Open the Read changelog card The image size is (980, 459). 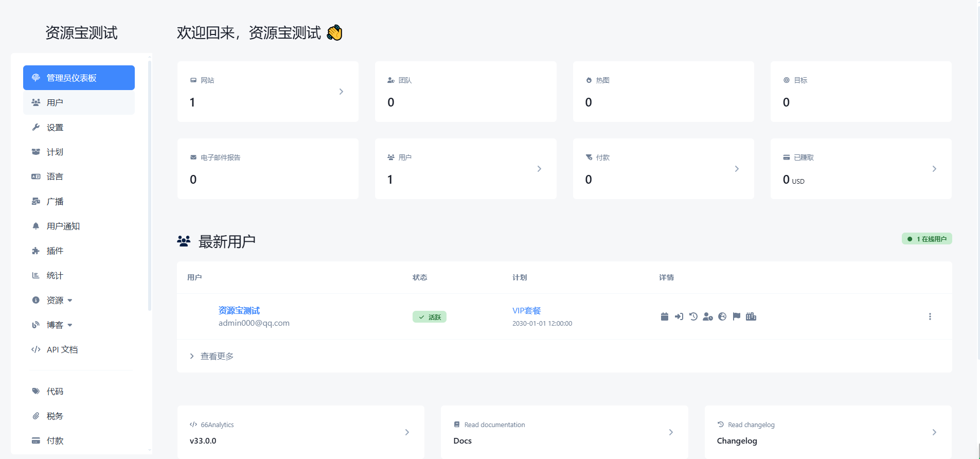[x=828, y=432]
